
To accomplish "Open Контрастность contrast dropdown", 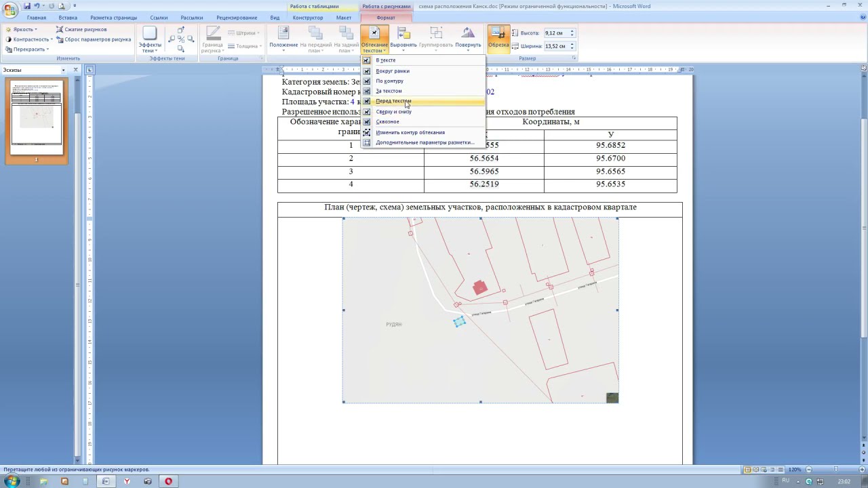I will pyautogui.click(x=28, y=39).
